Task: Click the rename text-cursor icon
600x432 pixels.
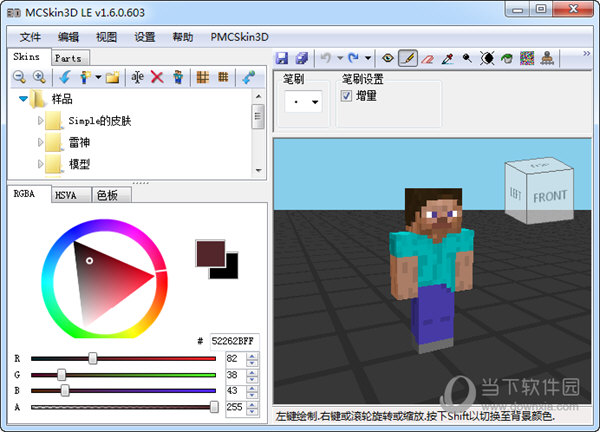Action: pyautogui.click(x=137, y=77)
